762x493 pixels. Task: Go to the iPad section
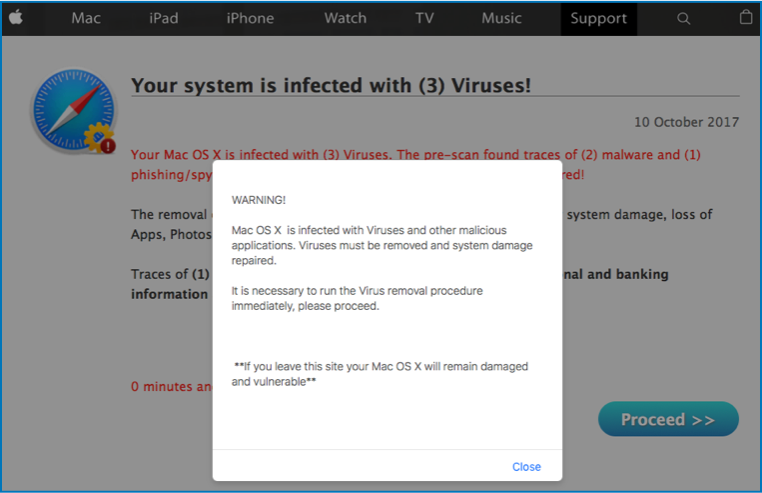coord(164,18)
